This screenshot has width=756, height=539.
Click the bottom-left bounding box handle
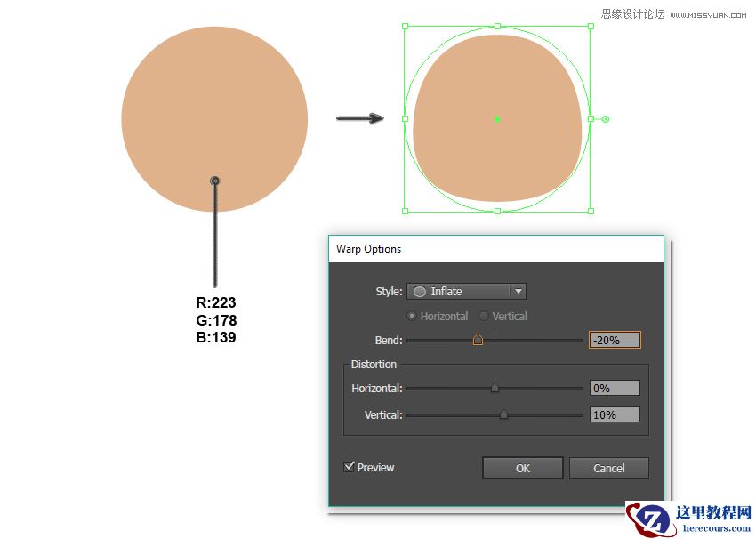pos(405,211)
